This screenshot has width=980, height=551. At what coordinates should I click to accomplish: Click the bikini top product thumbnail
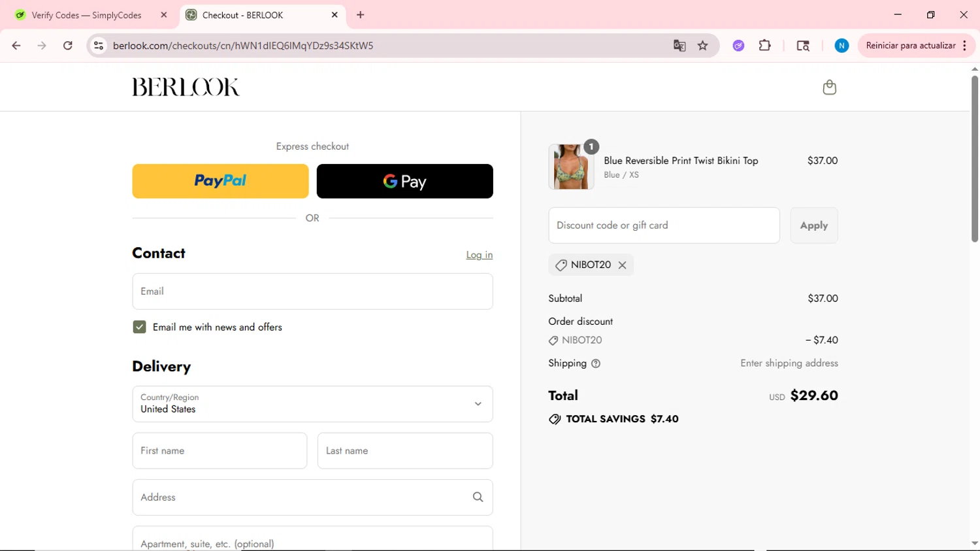pos(571,167)
